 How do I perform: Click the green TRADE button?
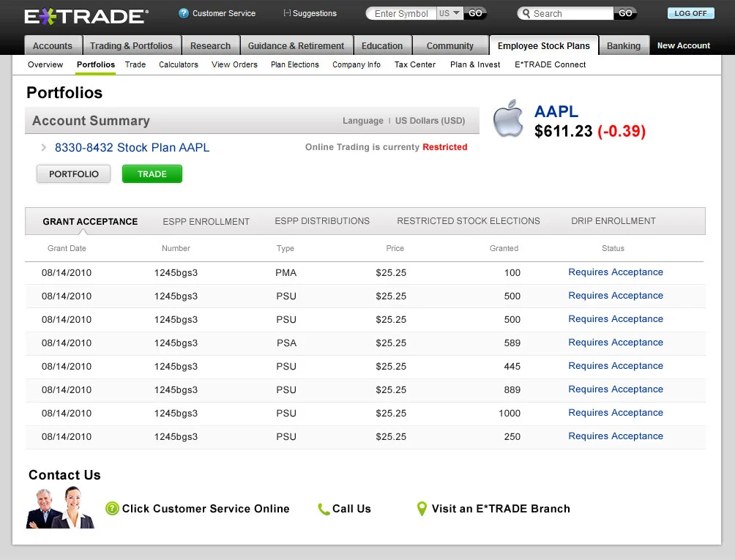coord(152,174)
